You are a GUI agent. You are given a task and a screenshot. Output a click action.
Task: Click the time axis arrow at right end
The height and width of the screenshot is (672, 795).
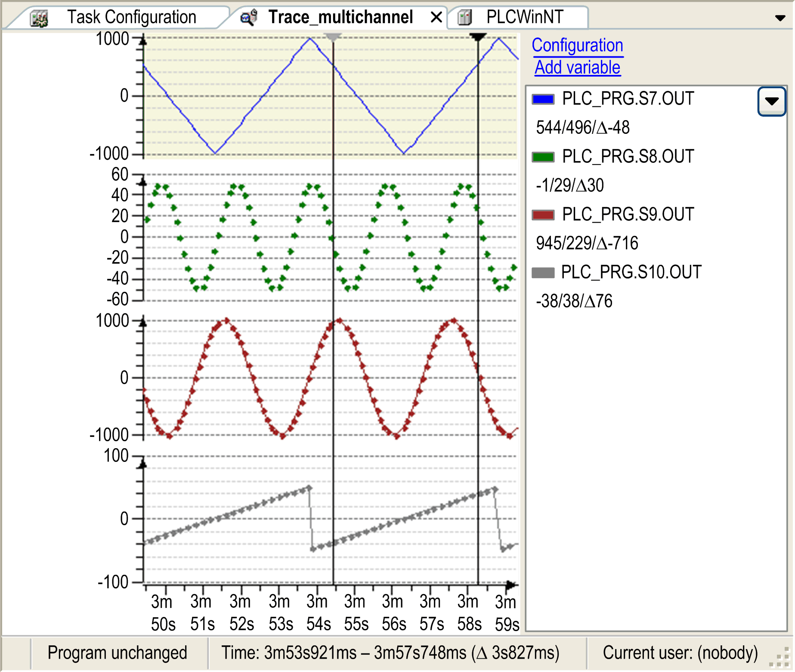point(511,585)
